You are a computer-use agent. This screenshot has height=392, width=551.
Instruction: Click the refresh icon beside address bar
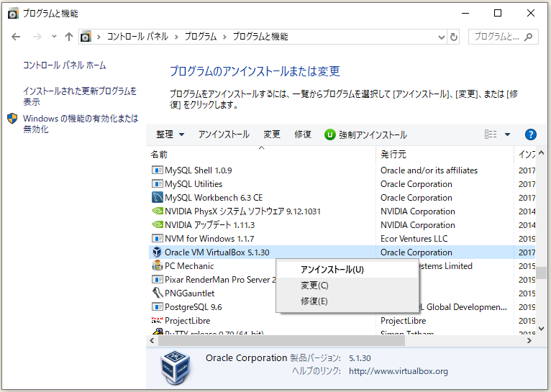(x=454, y=37)
